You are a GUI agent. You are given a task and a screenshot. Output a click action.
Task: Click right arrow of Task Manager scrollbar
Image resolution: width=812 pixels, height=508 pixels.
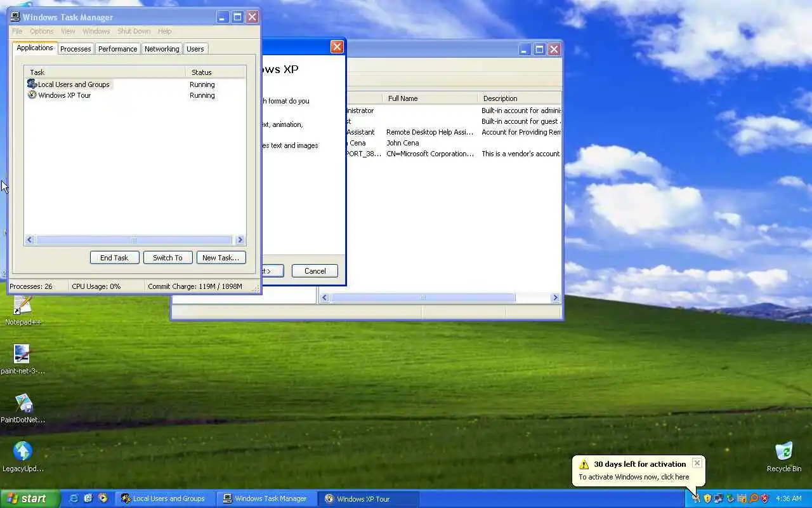[x=240, y=239]
